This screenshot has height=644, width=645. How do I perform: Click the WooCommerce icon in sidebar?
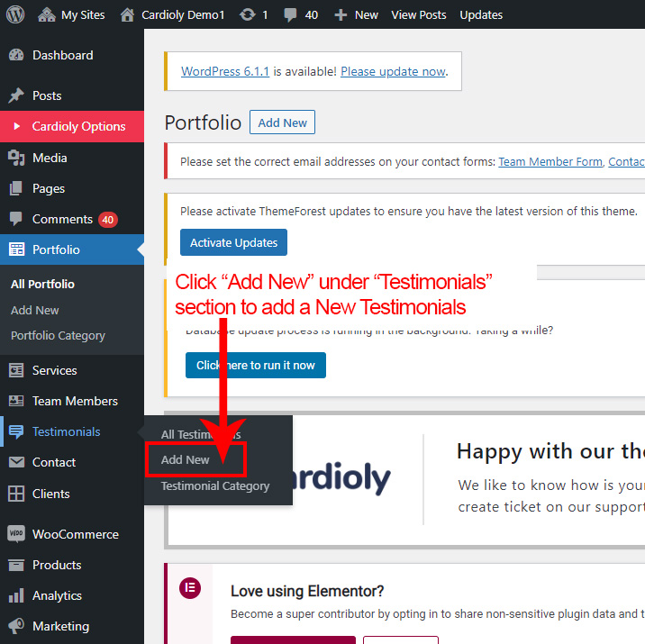[x=16, y=534]
